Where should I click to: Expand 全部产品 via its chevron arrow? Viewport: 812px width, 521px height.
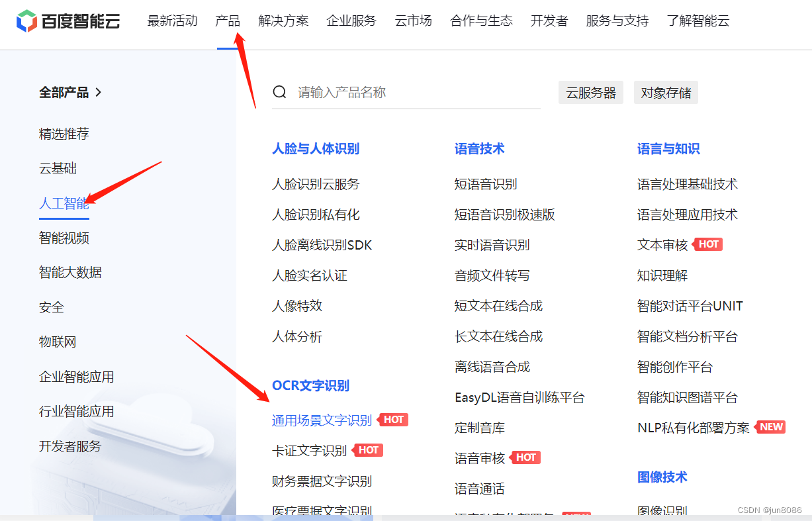98,93
